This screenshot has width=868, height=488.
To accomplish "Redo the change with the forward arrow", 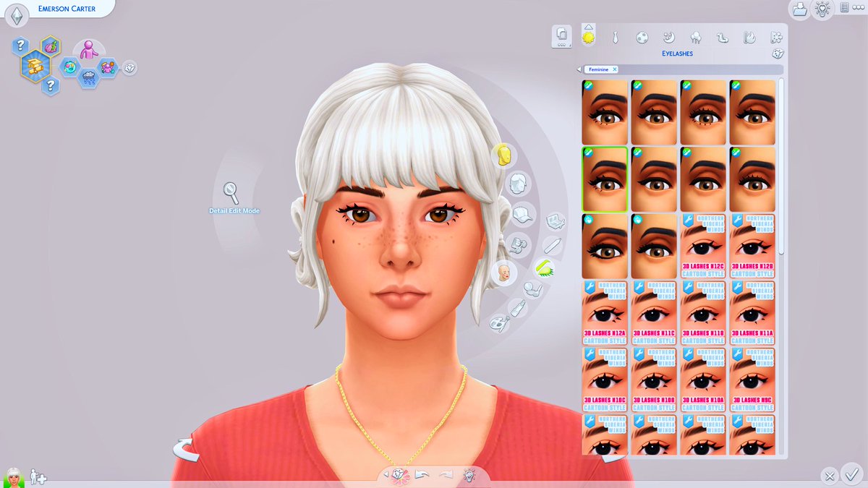I will [x=446, y=475].
